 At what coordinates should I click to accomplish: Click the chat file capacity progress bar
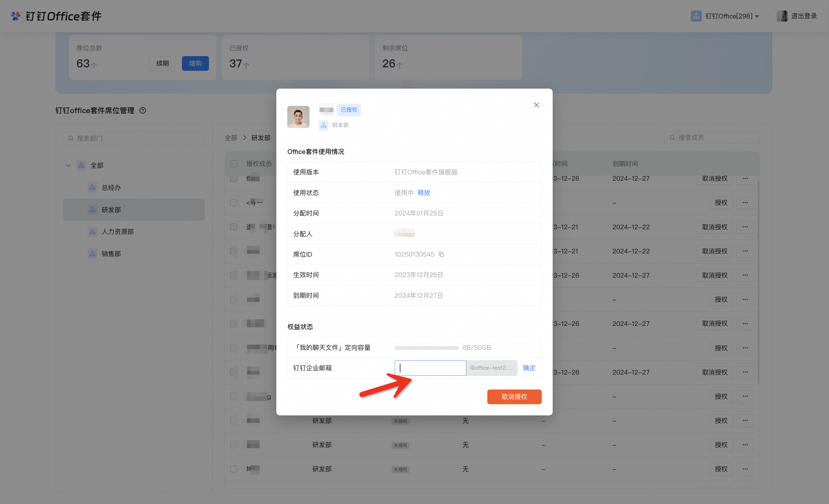point(426,348)
